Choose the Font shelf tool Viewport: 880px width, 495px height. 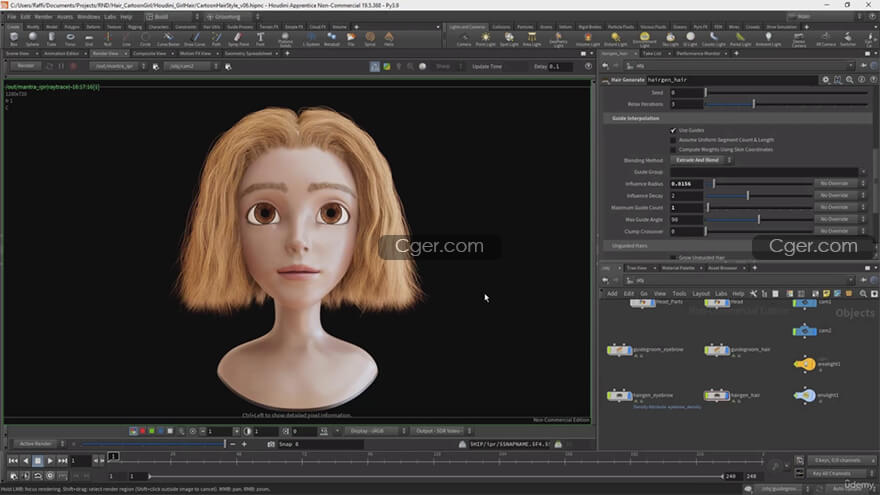click(260, 38)
